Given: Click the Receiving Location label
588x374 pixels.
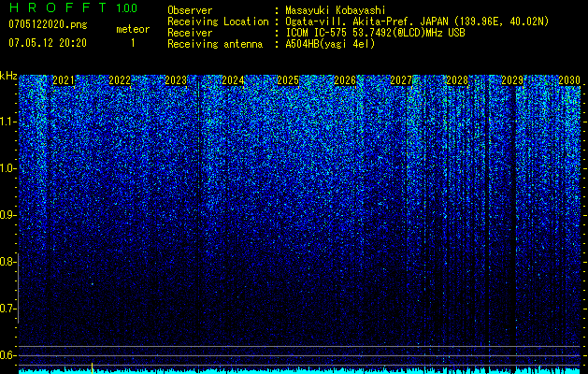Looking at the screenshot, I should pyautogui.click(x=218, y=22).
